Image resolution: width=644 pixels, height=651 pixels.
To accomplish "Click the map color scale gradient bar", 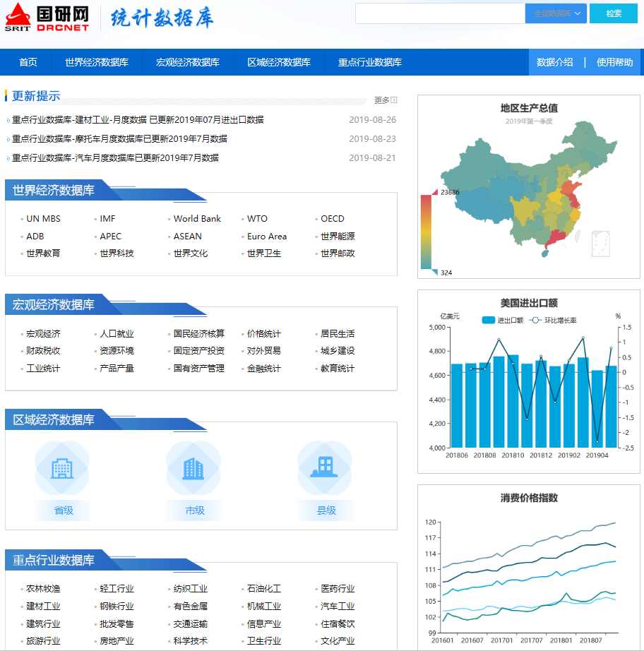I will (x=426, y=232).
